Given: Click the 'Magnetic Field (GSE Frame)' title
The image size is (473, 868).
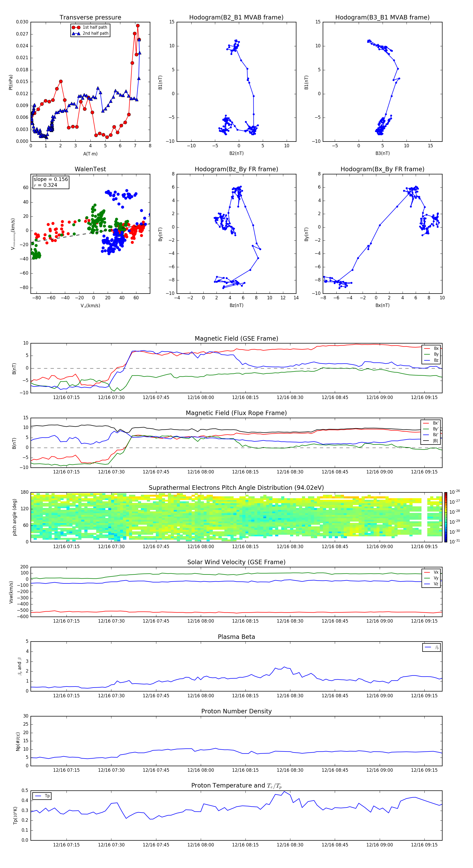Looking at the screenshot, I should click(x=236, y=339).
